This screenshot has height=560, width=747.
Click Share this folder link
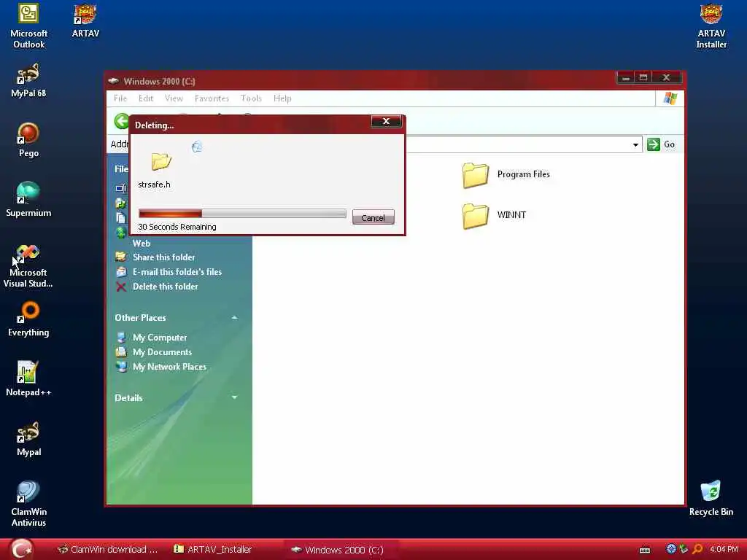164,257
